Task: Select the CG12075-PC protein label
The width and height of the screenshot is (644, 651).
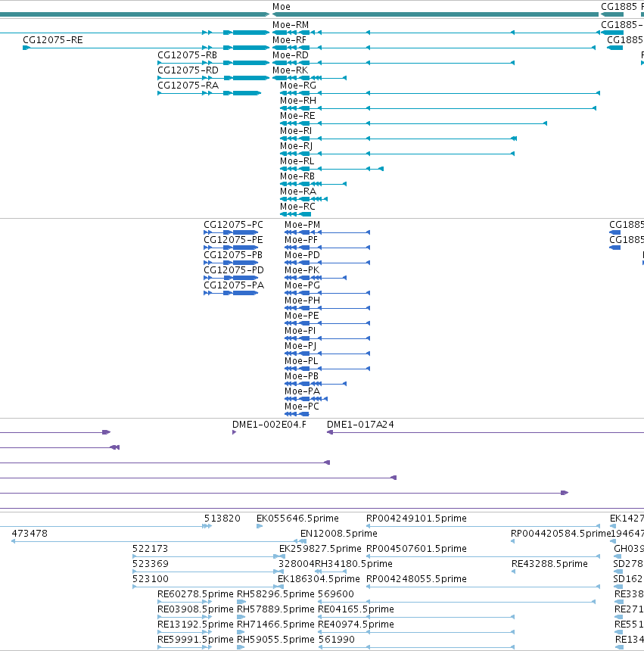Action: [x=233, y=225]
